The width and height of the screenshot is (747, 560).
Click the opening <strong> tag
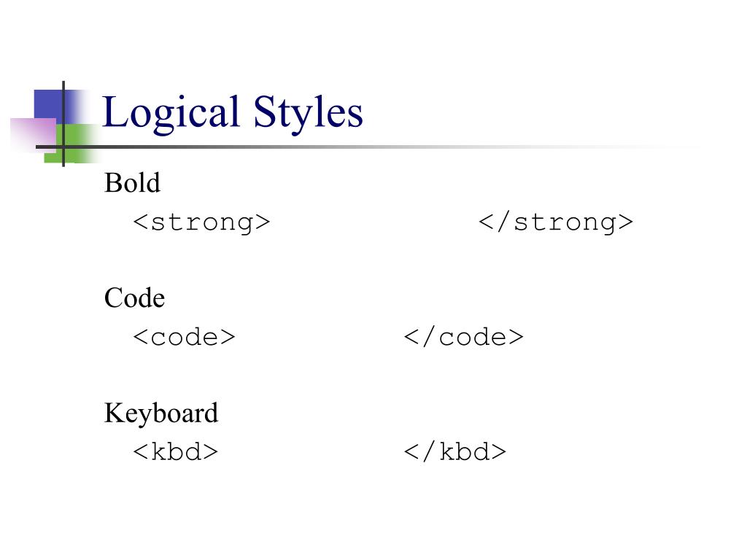(201, 222)
